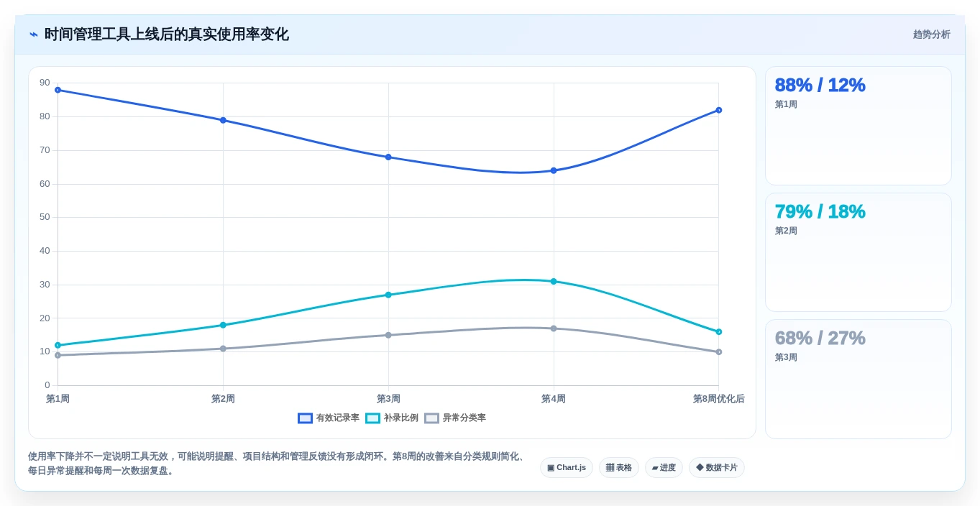Open the 79% / 18% 第2周 card
This screenshot has height=506, width=980.
858,252
